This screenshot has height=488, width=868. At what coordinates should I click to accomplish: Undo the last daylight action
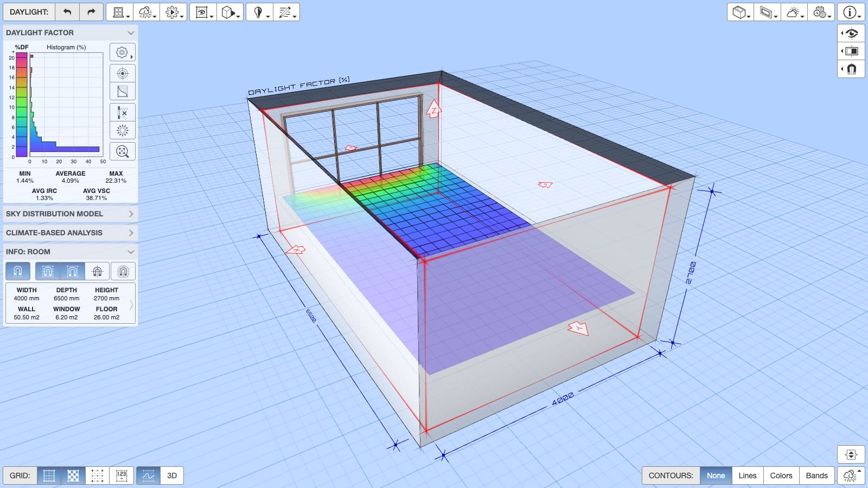point(67,12)
